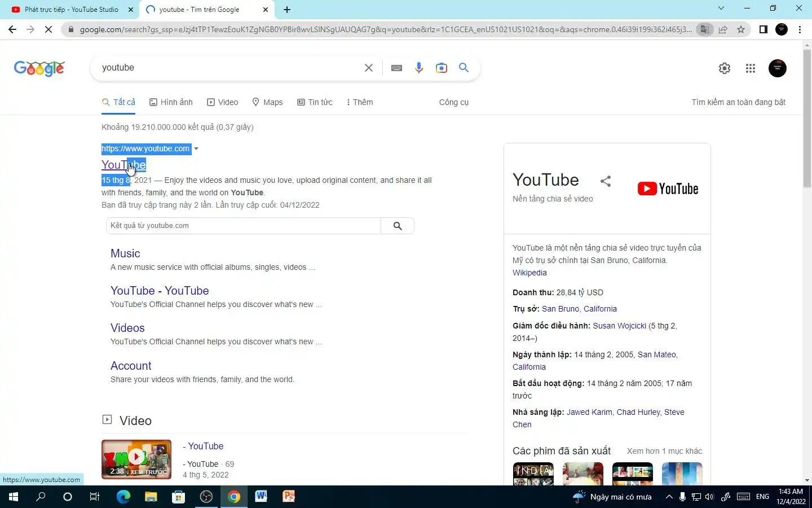Open Word from the taskbar

pyautogui.click(x=261, y=497)
